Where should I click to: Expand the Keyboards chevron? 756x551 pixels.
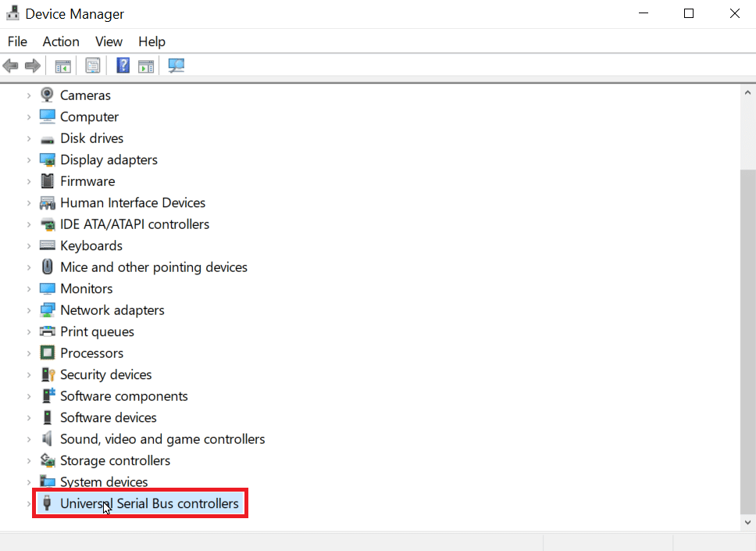pos(29,246)
